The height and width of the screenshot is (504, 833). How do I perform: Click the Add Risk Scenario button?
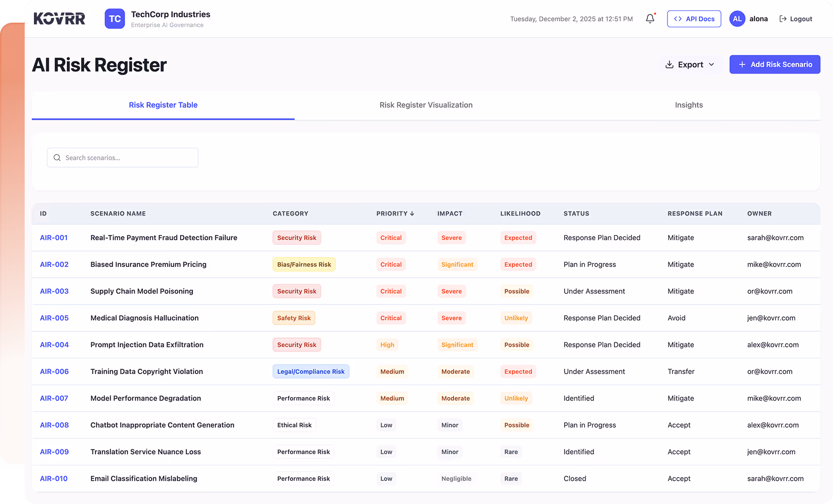(x=774, y=64)
